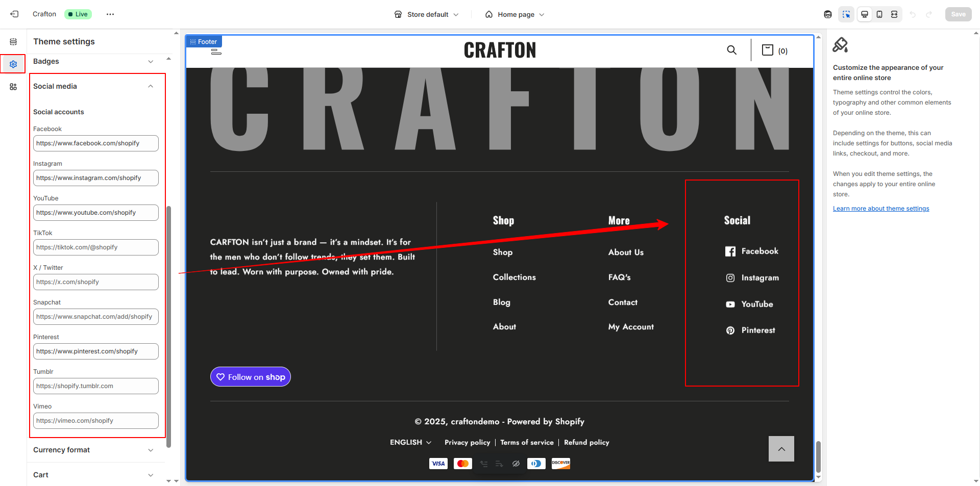
Task: Open the three-dot more actions menu
Action: click(110, 14)
